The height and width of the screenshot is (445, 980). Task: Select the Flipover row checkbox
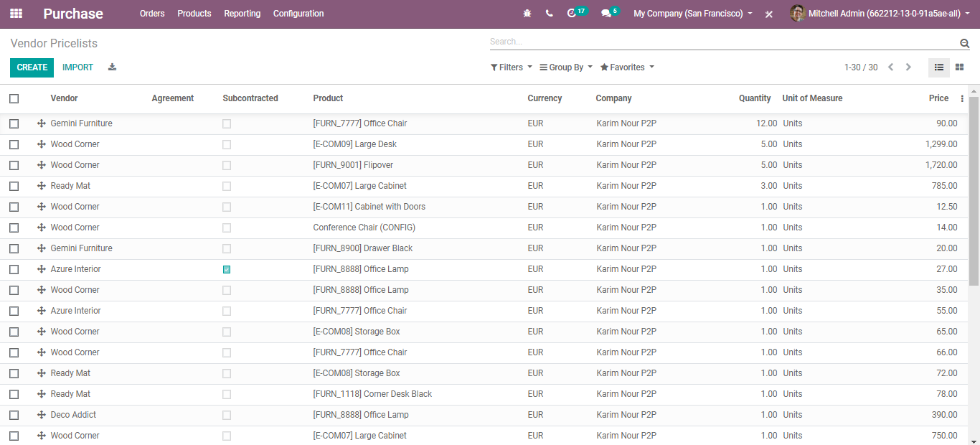(14, 165)
